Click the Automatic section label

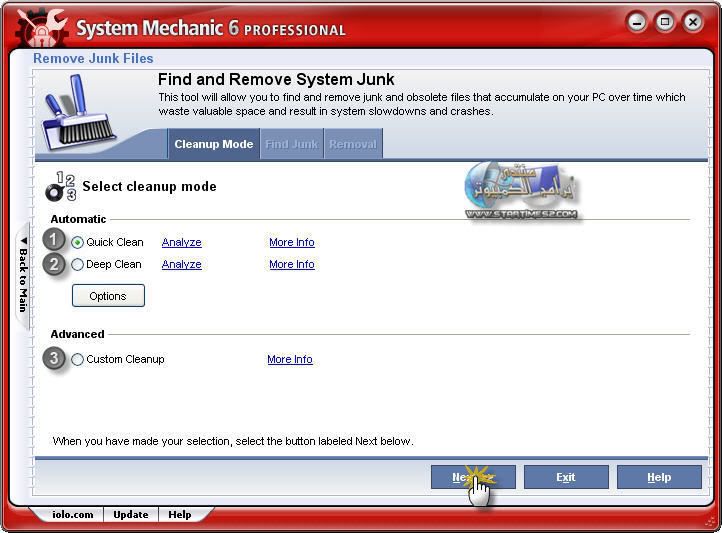(x=78, y=219)
